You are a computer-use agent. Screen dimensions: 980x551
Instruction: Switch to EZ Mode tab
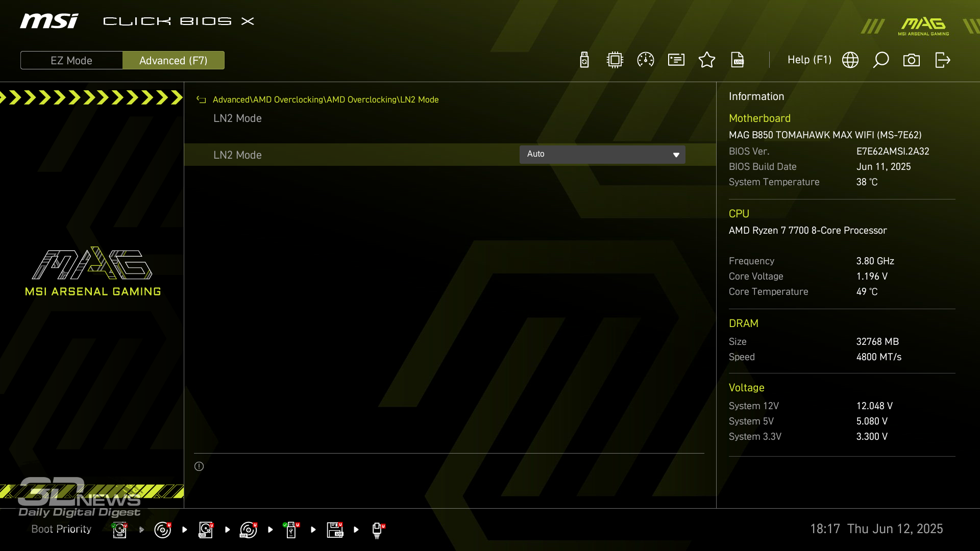click(x=71, y=60)
